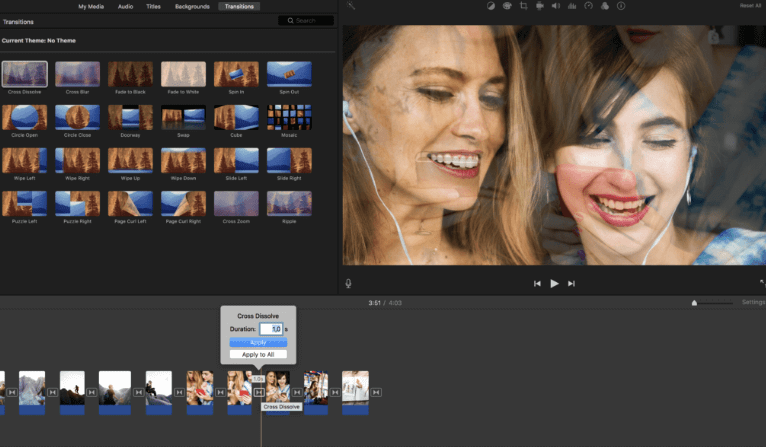Open the volume adjustment tool
This screenshot has width=766, height=447.
point(556,6)
